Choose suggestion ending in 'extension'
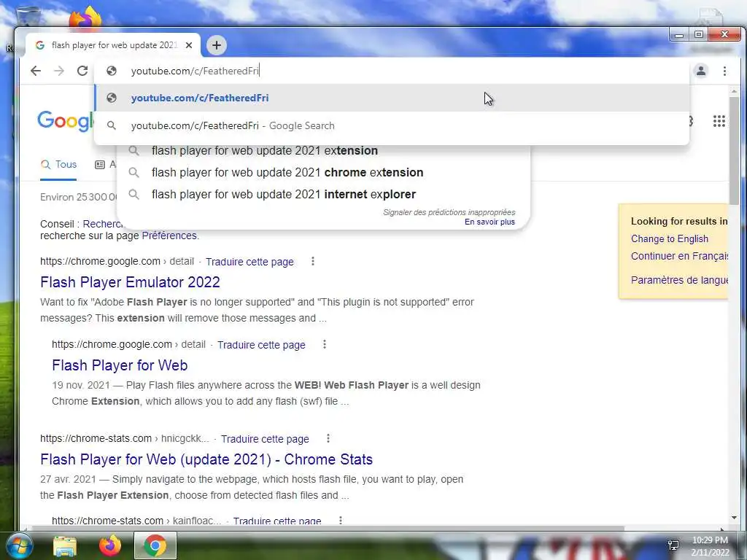This screenshot has height=560, width=747. 323,150
